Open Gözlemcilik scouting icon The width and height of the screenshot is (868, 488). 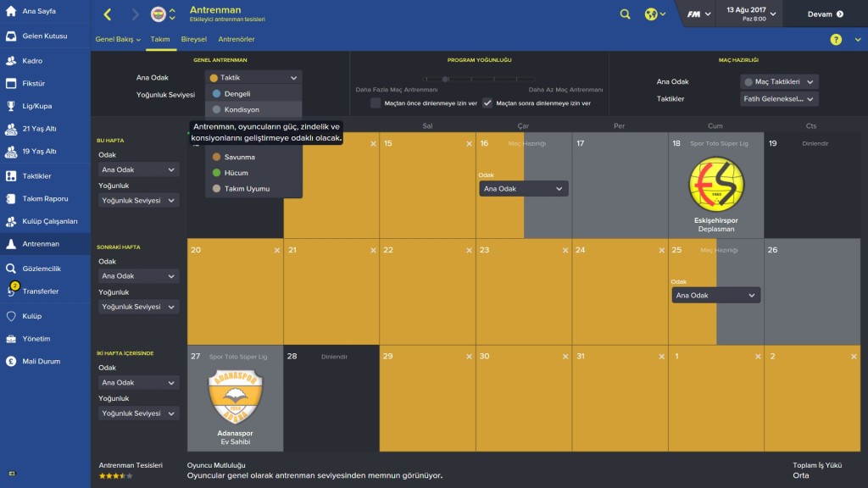11,269
